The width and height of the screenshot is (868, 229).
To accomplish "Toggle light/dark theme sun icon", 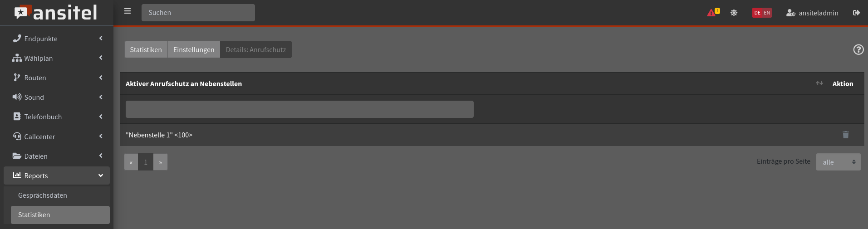I will pyautogui.click(x=734, y=13).
